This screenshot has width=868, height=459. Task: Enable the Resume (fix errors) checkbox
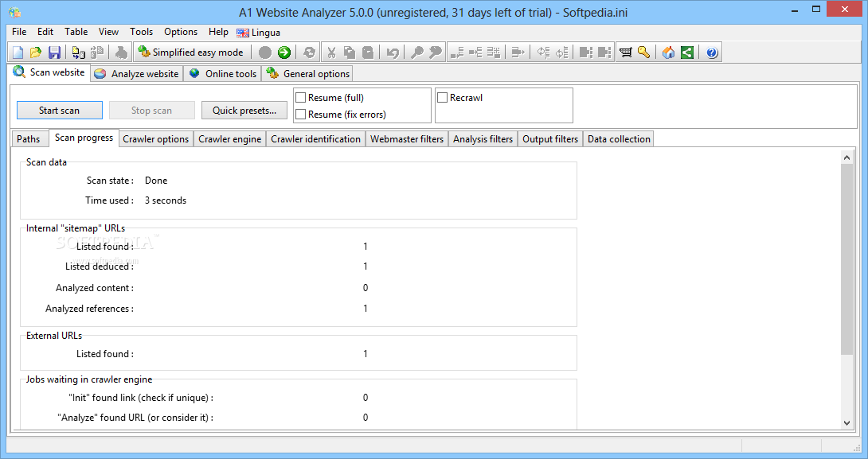pos(300,115)
